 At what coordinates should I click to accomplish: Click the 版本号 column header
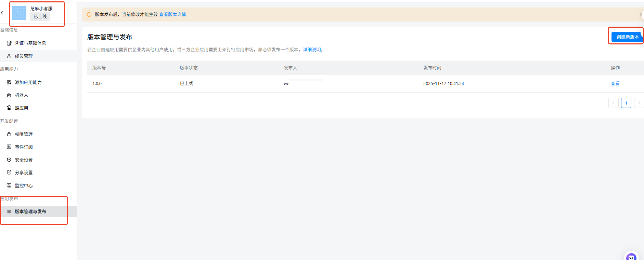(x=99, y=68)
